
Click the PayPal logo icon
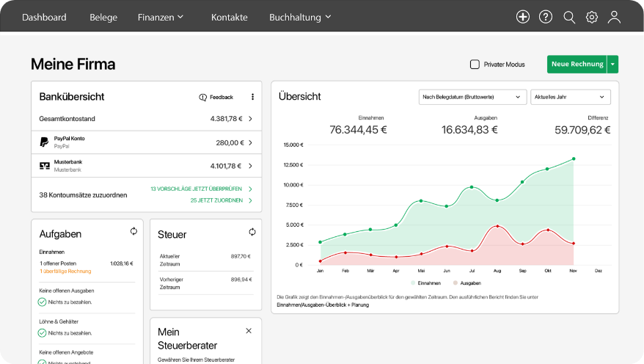tap(44, 142)
